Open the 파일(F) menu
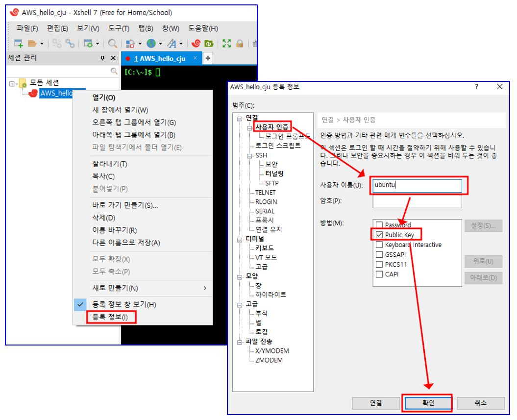Screen dimensions: 517x420 [27, 29]
